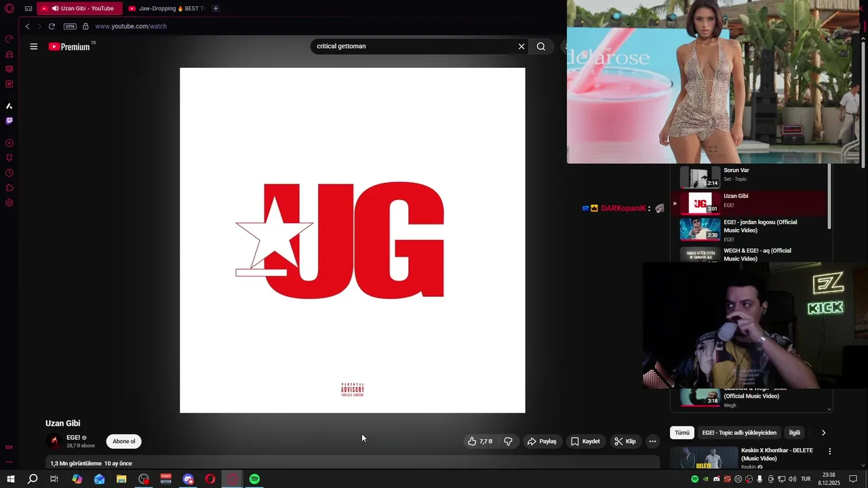Run the YouTube search magnifier button
Image resolution: width=868 pixels, height=488 pixels.
(x=541, y=47)
